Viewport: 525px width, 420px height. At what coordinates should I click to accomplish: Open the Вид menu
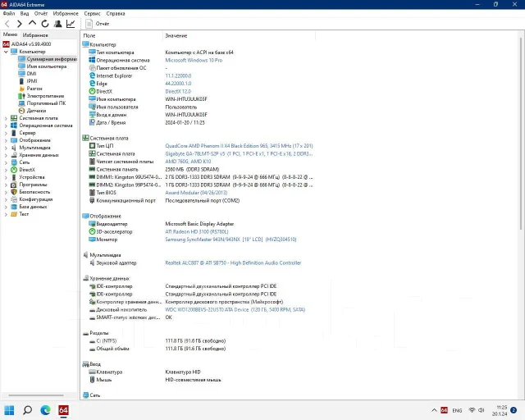25,13
